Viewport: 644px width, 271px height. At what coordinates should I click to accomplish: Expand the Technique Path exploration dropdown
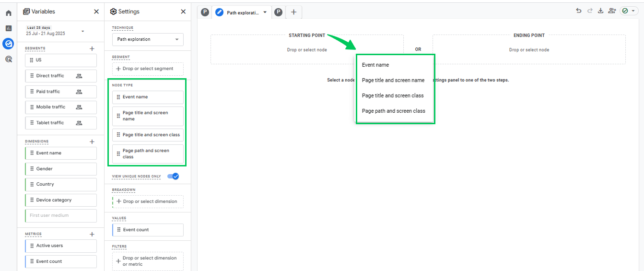coord(148,39)
